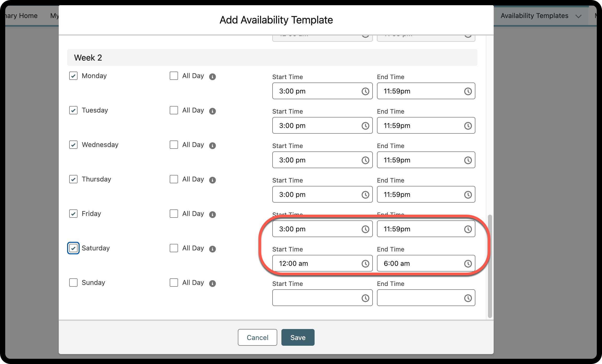Open Monday's End Time clock picker

pyautogui.click(x=468, y=91)
